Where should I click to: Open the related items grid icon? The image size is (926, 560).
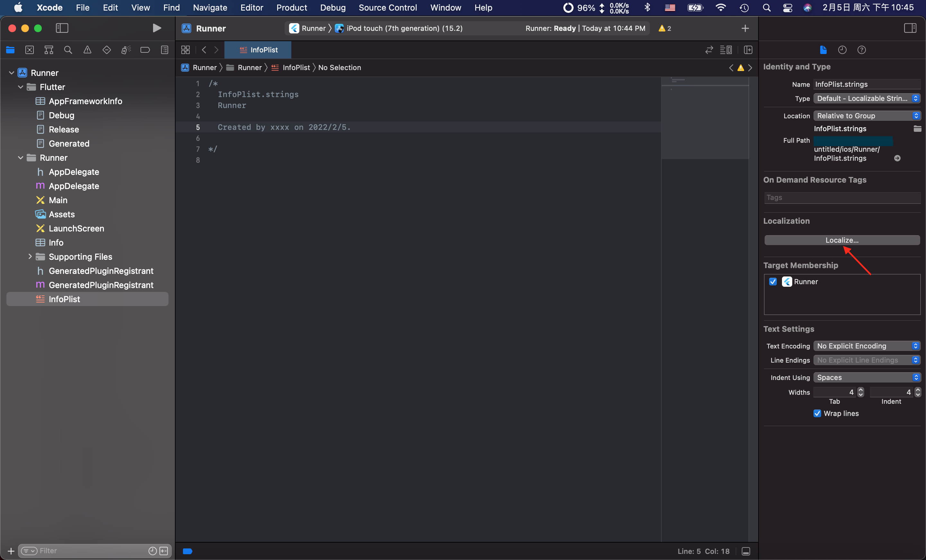click(186, 50)
